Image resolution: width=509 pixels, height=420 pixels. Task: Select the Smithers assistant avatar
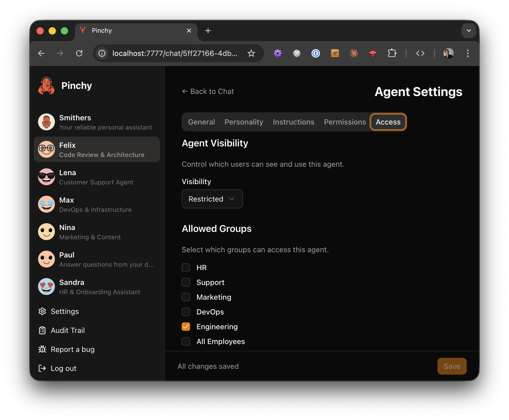[x=46, y=122]
